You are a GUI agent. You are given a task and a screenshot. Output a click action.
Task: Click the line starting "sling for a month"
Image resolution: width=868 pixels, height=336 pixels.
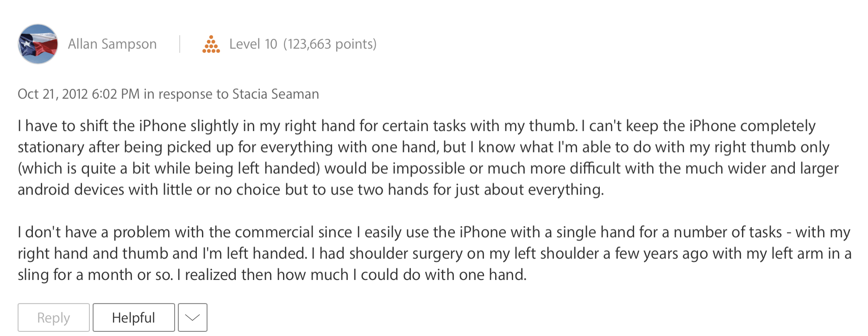pos(272,275)
